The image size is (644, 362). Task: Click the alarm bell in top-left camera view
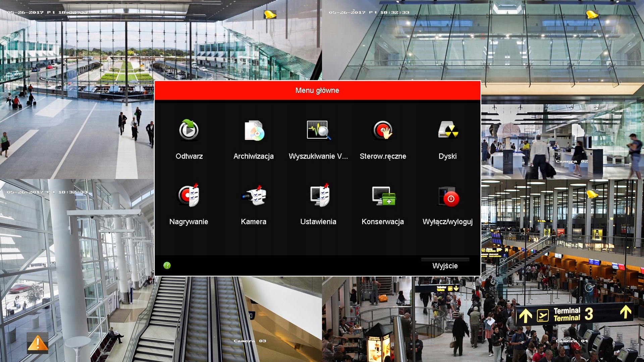(270, 14)
